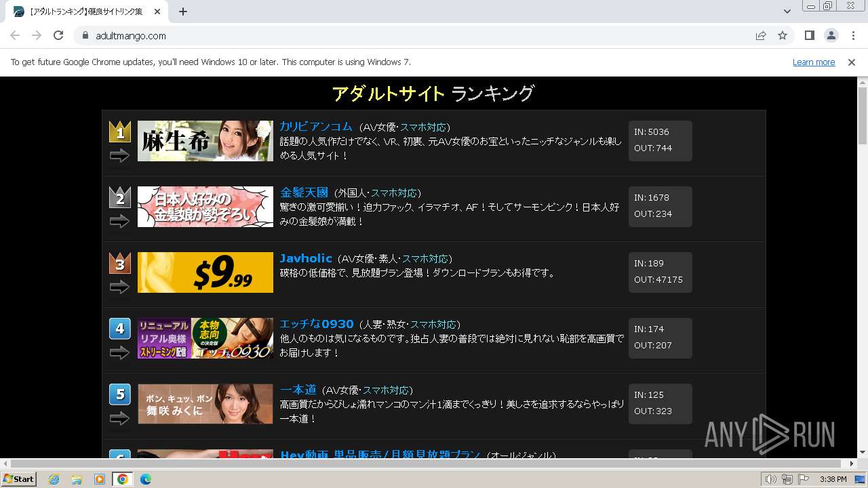Click the arrow under rank 4
Screen dimensions: 868x488
pos(119,353)
